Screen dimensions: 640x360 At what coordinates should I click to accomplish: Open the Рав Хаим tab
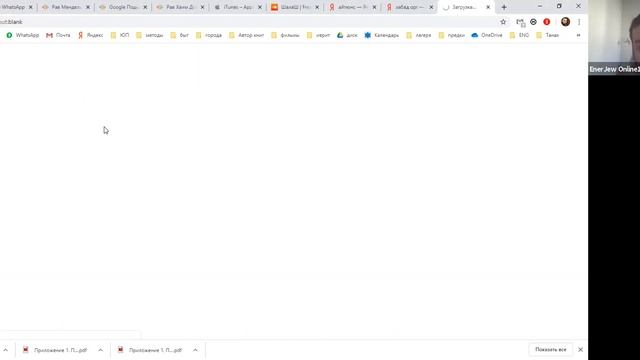pyautogui.click(x=180, y=7)
